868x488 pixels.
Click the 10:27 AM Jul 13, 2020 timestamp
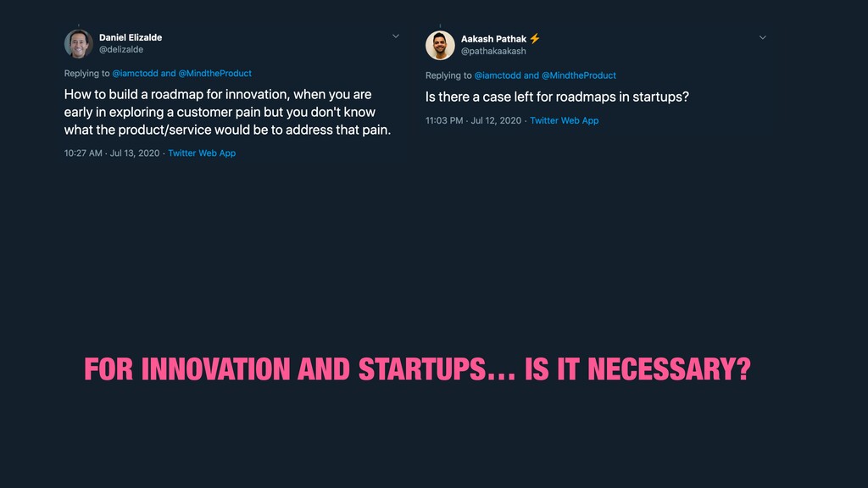(x=112, y=153)
